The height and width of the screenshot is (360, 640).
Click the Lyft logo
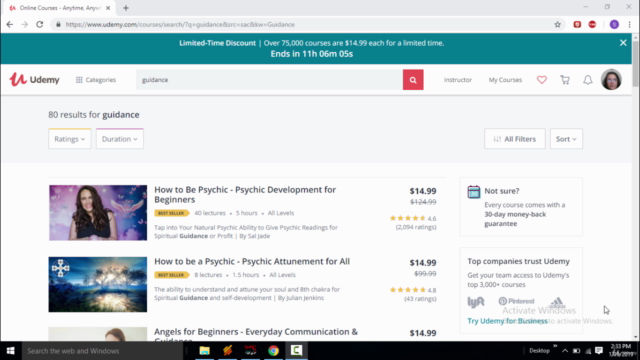pyautogui.click(x=476, y=302)
